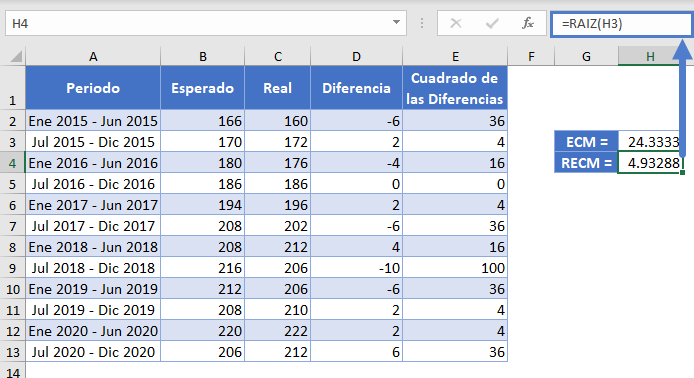The image size is (694, 378).
Task: Click Esperado value 216
Action: (x=202, y=268)
